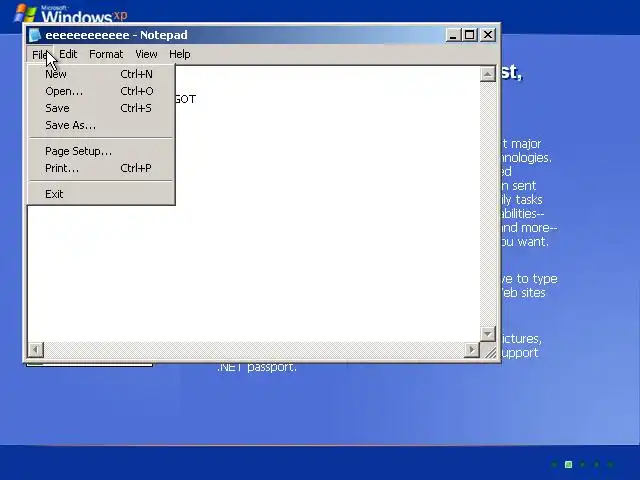
Task: Click the horizontal scrollbar right arrow
Action: coord(472,350)
